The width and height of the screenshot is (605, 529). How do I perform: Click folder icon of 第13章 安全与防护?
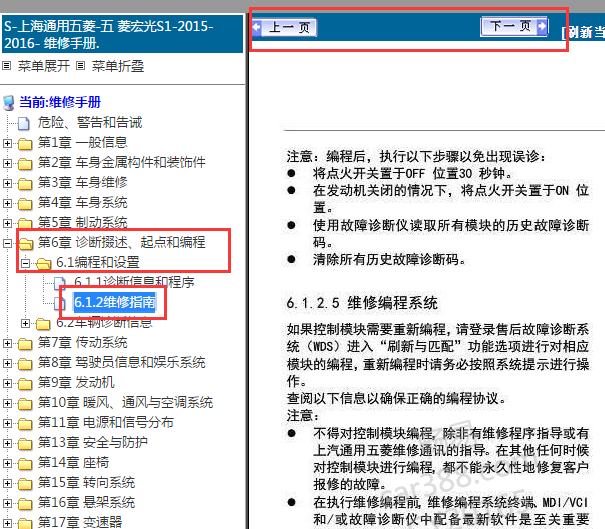25,444
